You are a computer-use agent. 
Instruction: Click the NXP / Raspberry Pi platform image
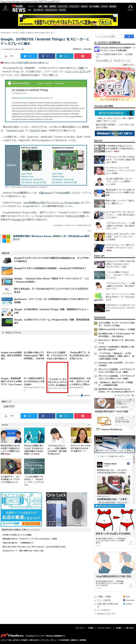pos(46,165)
